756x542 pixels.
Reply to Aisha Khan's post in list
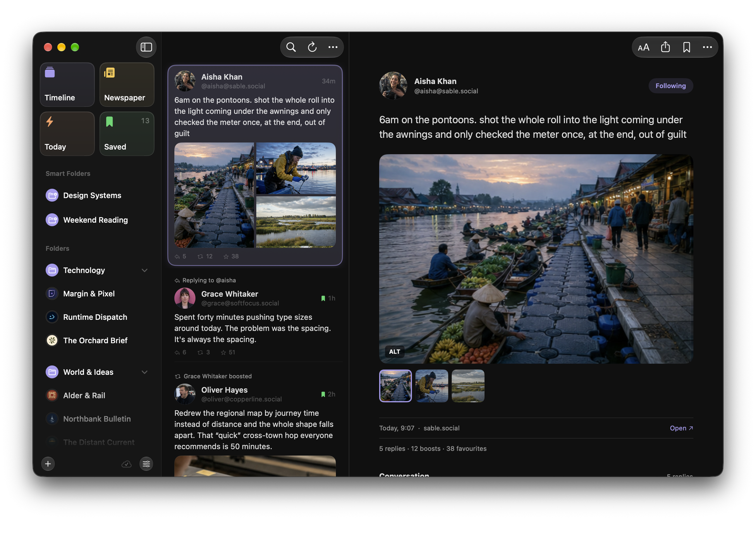(x=180, y=256)
